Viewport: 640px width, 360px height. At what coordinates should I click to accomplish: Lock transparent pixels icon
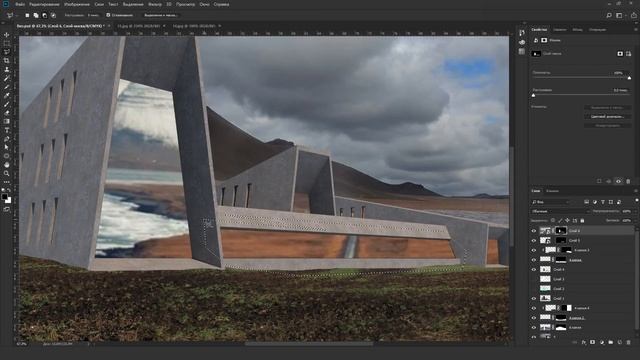coord(553,220)
